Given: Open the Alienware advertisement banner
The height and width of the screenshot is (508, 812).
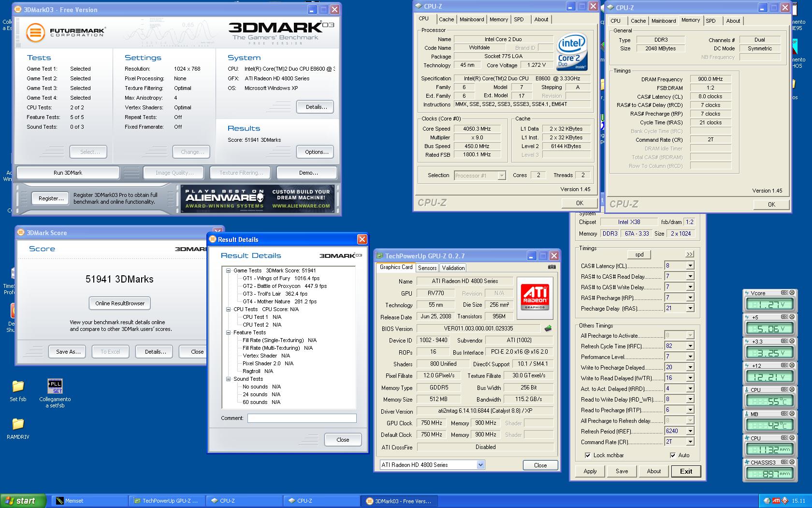Looking at the screenshot, I should pos(258,198).
